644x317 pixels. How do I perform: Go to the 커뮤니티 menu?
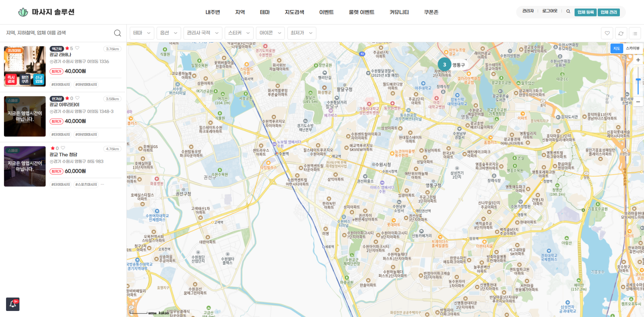pos(399,12)
